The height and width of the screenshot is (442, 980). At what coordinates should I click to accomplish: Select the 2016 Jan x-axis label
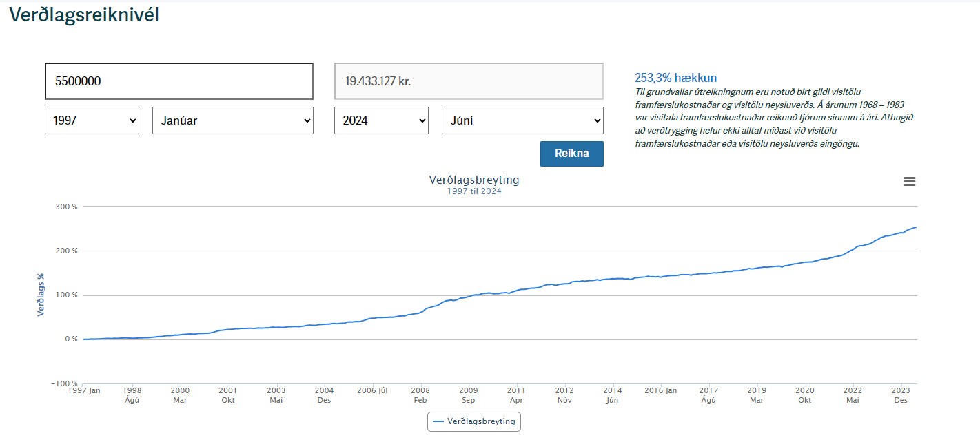tap(660, 390)
